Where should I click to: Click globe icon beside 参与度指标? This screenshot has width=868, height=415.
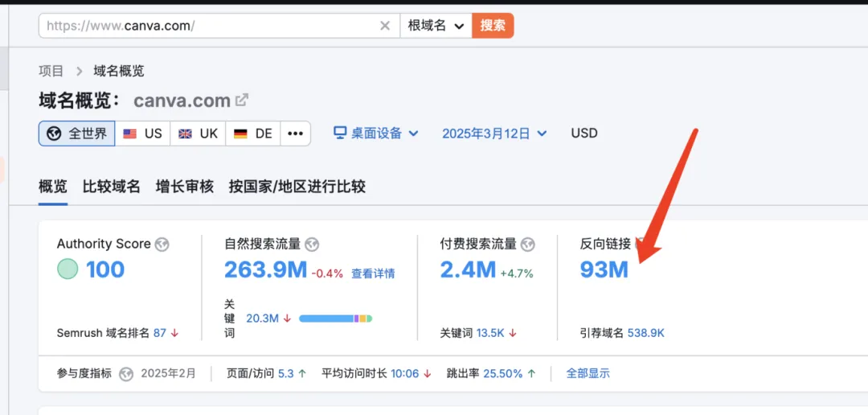tap(127, 374)
